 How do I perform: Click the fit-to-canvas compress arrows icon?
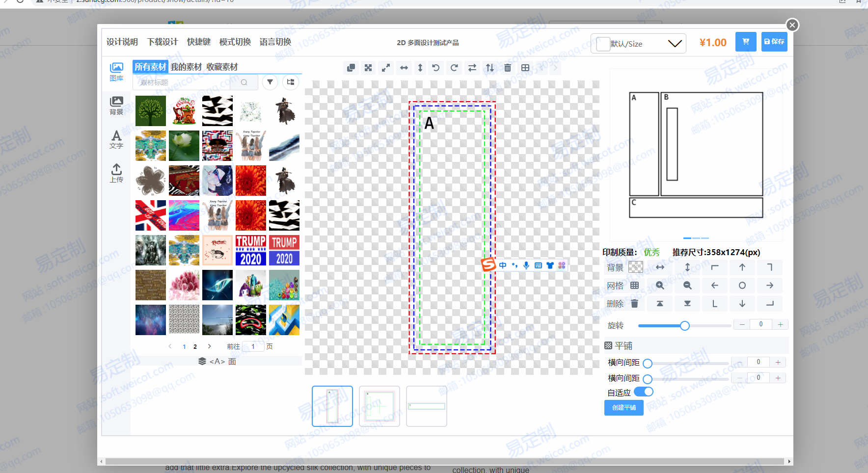pos(368,68)
